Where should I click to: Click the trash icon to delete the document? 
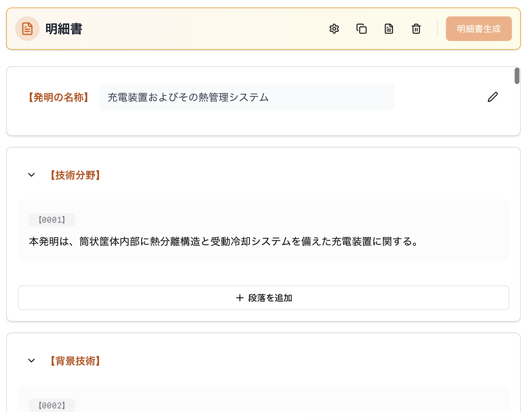(x=416, y=29)
